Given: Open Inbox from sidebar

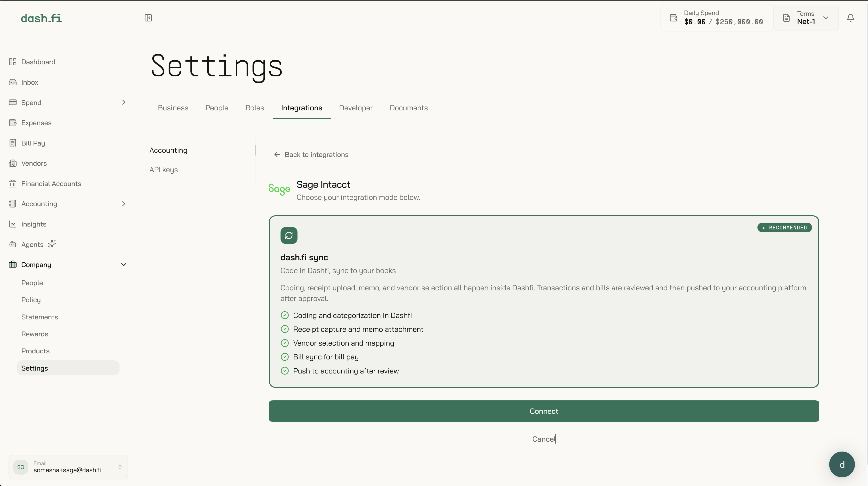Looking at the screenshot, I should tap(30, 82).
